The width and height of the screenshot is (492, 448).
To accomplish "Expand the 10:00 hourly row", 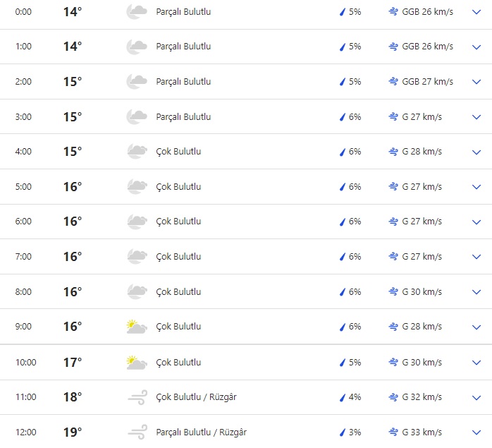I will (x=476, y=363).
